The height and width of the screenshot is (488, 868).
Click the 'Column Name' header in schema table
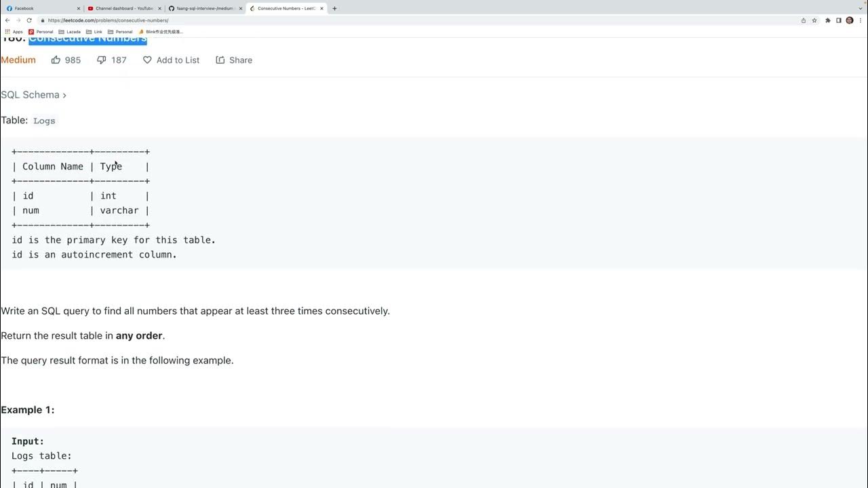click(x=53, y=166)
